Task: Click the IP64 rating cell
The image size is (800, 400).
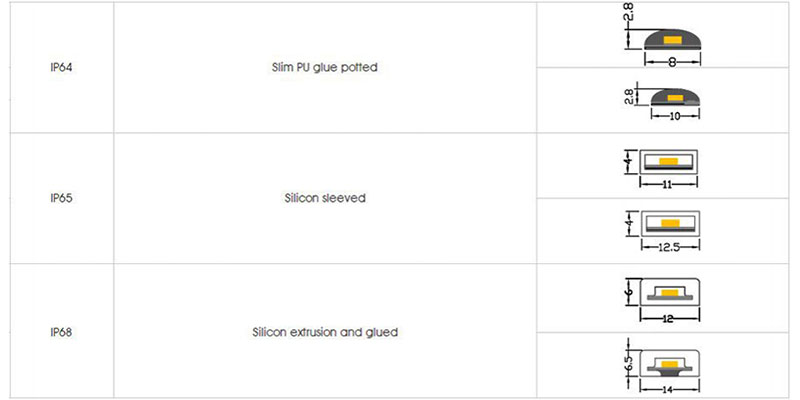Action: (62, 67)
